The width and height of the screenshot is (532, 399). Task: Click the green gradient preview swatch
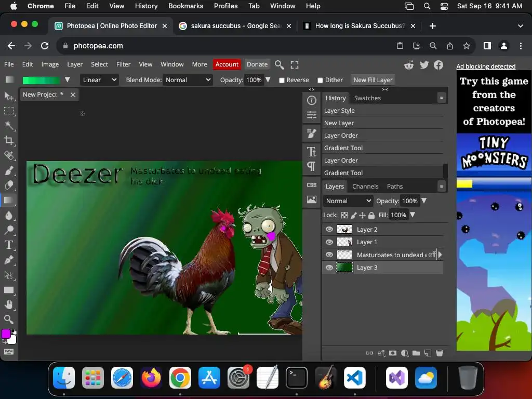tap(41, 80)
